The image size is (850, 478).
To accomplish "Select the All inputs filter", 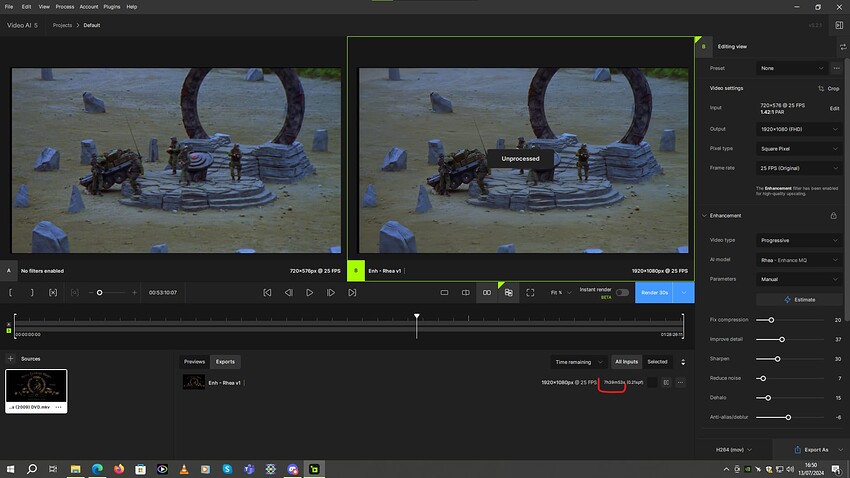I will click(x=627, y=361).
